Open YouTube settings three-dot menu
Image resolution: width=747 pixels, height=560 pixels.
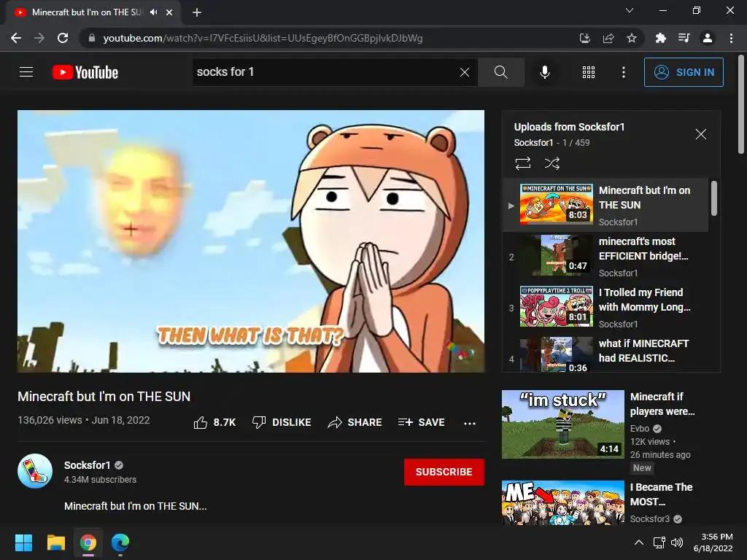point(623,72)
